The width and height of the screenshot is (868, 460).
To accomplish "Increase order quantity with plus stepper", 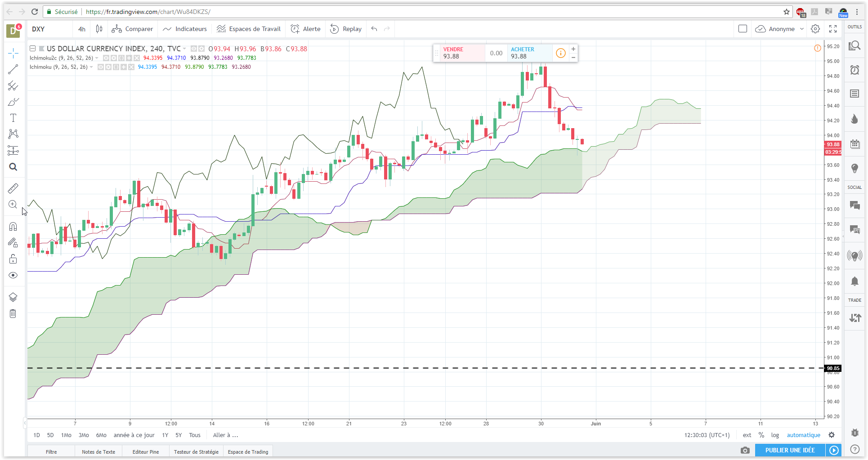I will (573, 49).
